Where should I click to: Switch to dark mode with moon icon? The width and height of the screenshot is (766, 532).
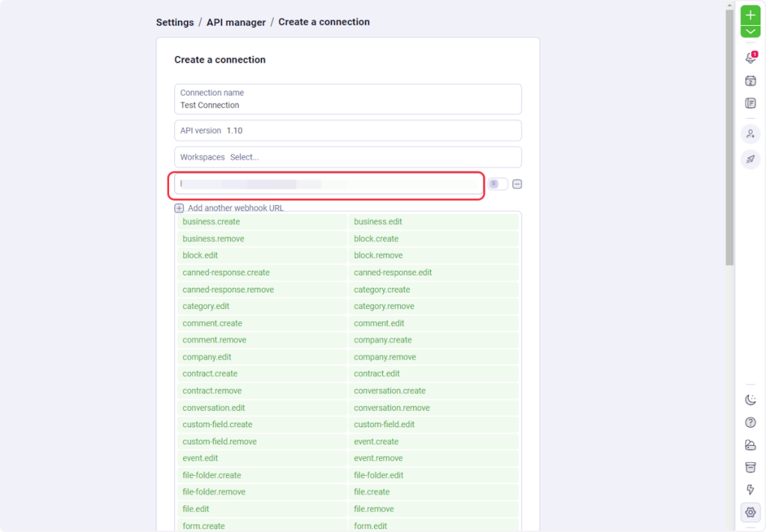[x=750, y=400]
